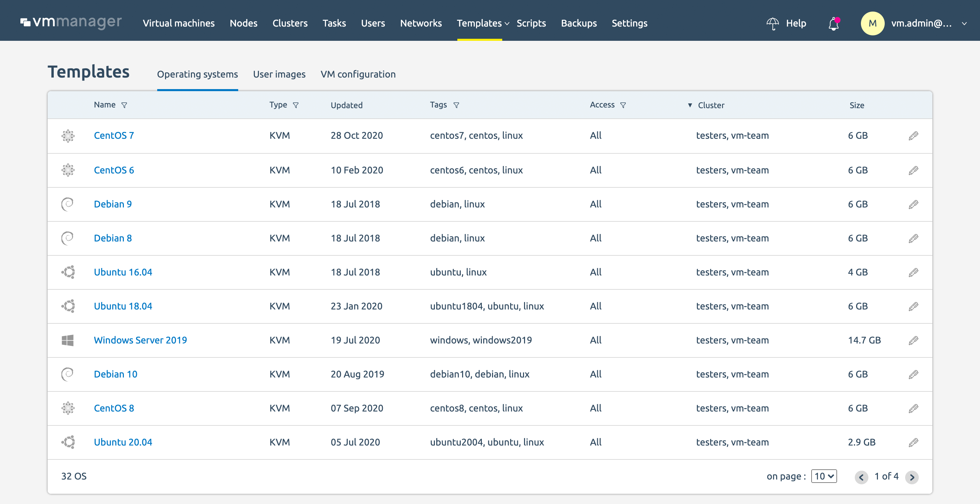Switch to VM configuration tab
980x504 pixels.
point(358,74)
